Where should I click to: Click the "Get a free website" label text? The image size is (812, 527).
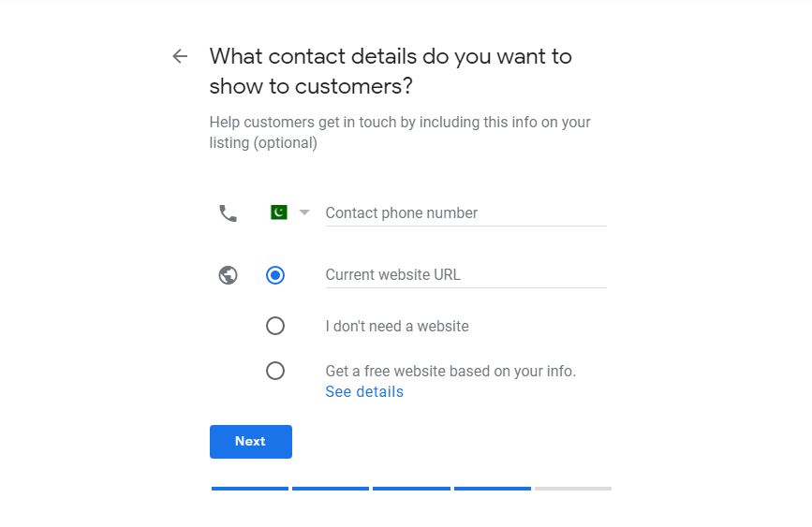click(x=450, y=372)
